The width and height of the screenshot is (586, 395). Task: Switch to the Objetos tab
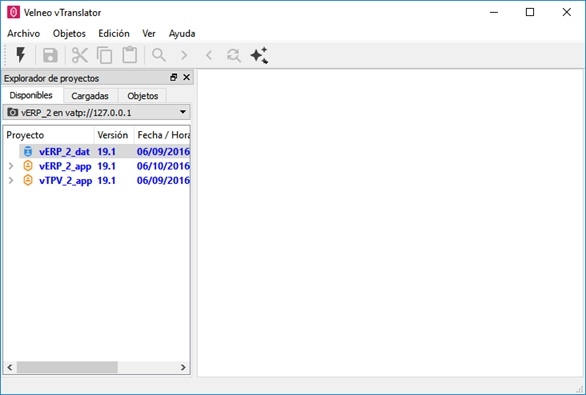click(142, 96)
